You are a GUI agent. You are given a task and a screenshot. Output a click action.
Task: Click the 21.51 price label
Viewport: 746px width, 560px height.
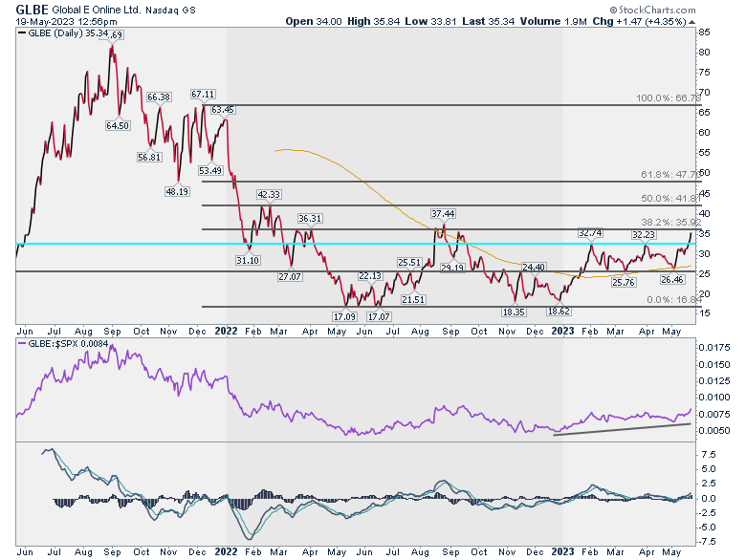413,299
